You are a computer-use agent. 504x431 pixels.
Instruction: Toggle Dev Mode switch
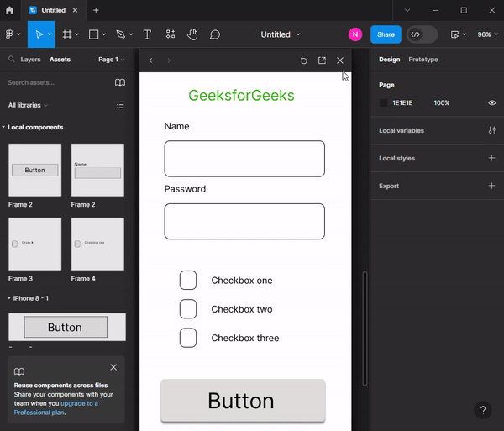pos(422,34)
